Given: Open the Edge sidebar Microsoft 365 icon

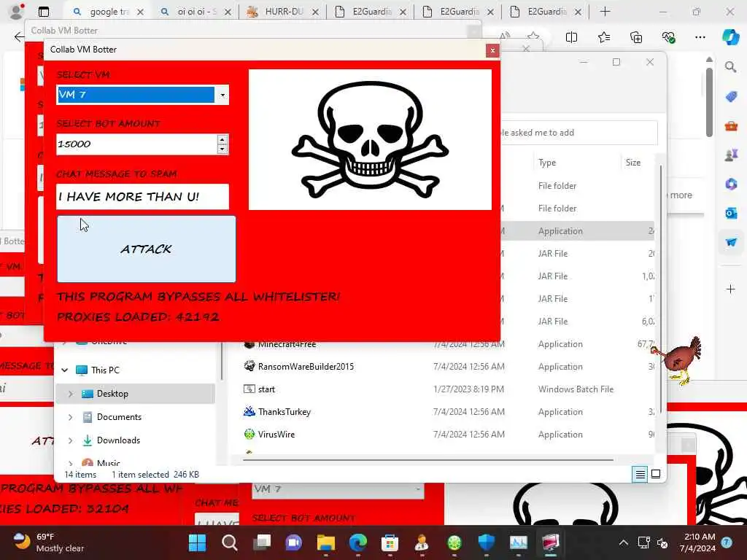Looking at the screenshot, I should (731, 184).
